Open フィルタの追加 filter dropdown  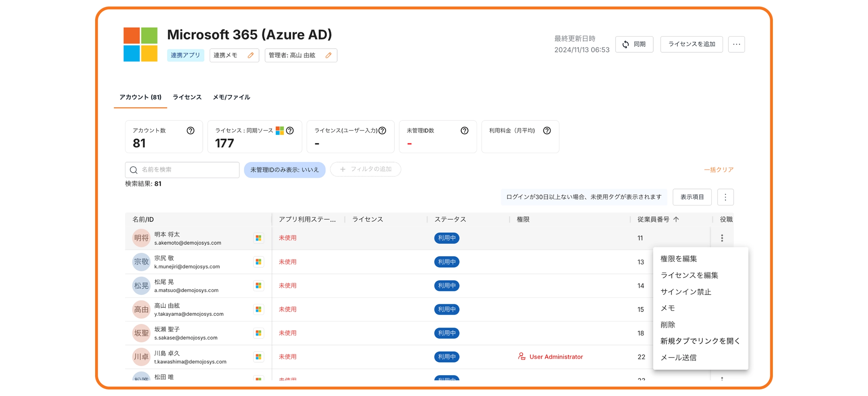(366, 169)
